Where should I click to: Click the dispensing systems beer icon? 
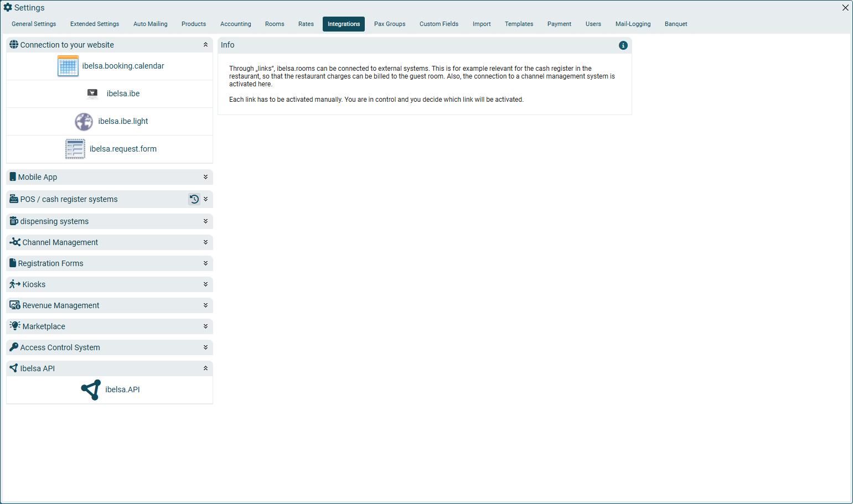click(x=14, y=221)
